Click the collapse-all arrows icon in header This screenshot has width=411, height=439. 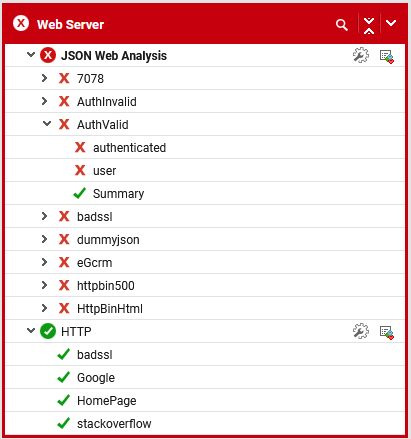tap(369, 25)
